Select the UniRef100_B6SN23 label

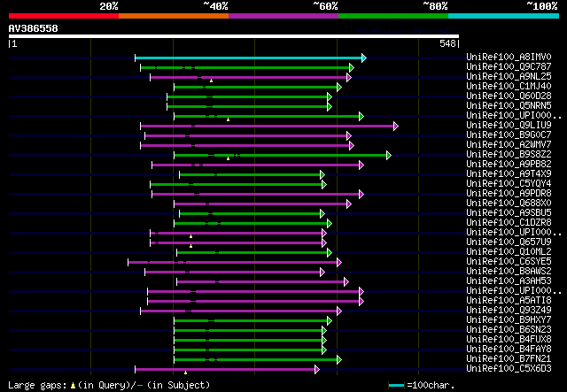point(509,330)
